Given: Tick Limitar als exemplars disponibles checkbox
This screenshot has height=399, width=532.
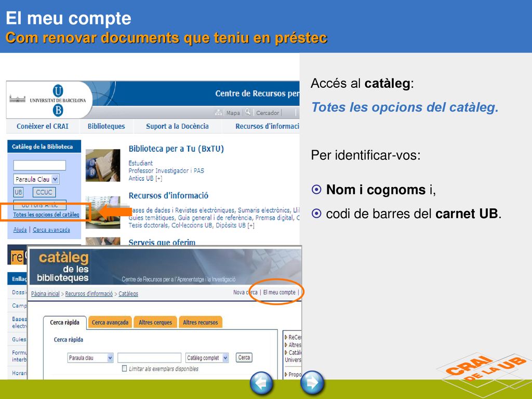Looking at the screenshot, I should (x=125, y=368).
